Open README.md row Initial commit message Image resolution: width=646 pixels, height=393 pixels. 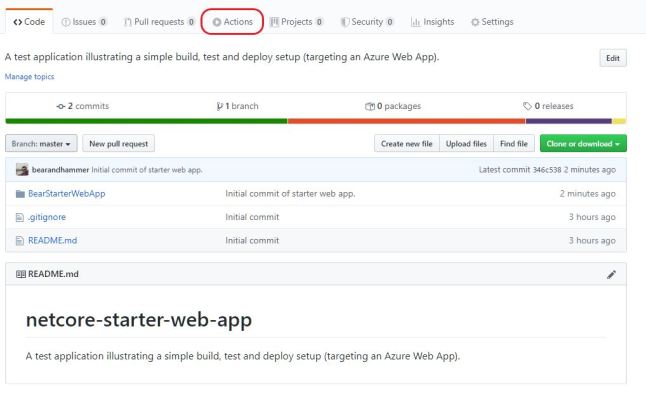tap(252, 241)
